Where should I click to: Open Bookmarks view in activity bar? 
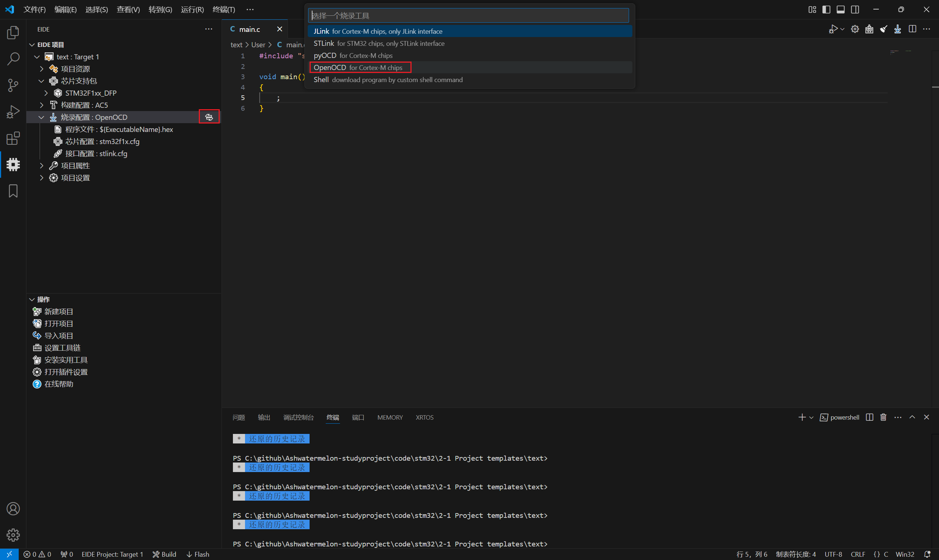(x=13, y=191)
